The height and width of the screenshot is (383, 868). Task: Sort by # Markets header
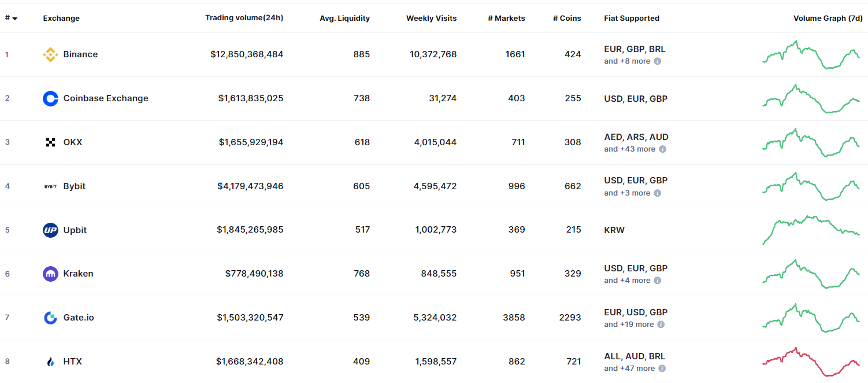tap(506, 19)
